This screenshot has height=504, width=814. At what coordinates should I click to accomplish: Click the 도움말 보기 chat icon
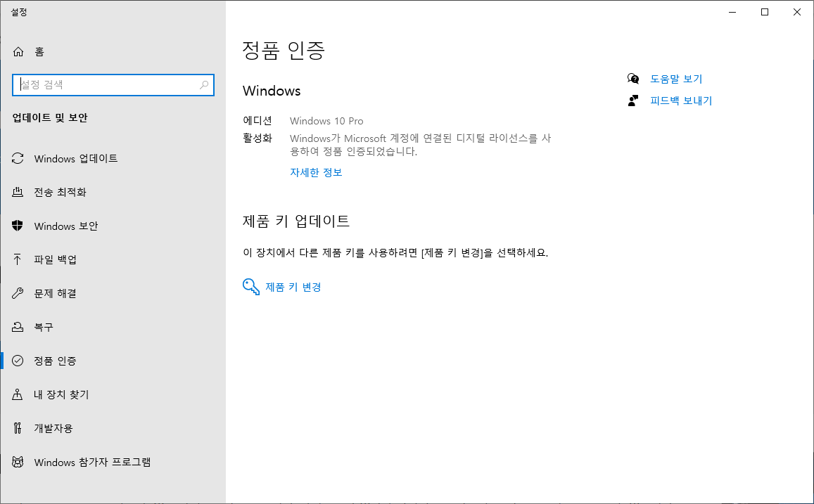[632, 79]
